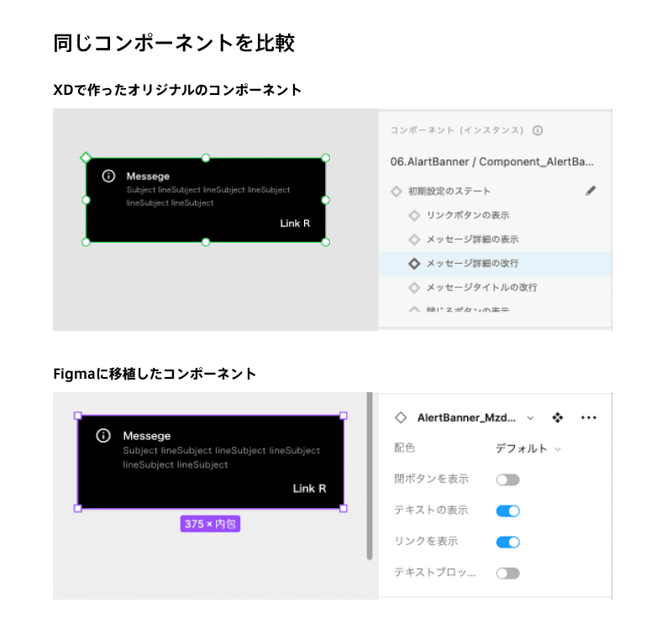Select the 初期設定のステート state

point(449,191)
